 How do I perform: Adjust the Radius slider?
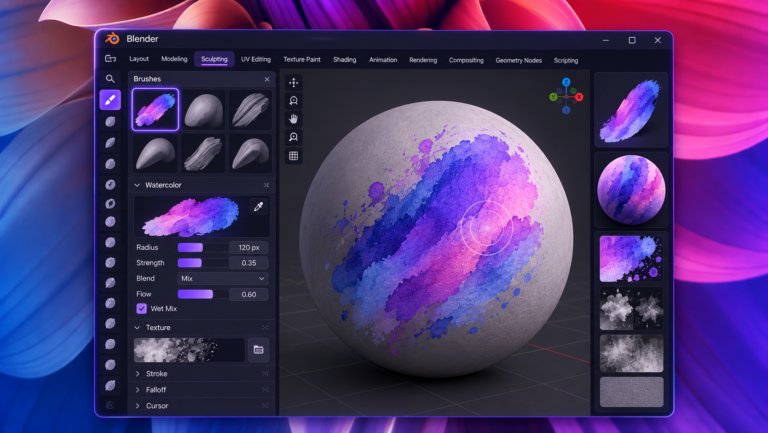pos(202,247)
